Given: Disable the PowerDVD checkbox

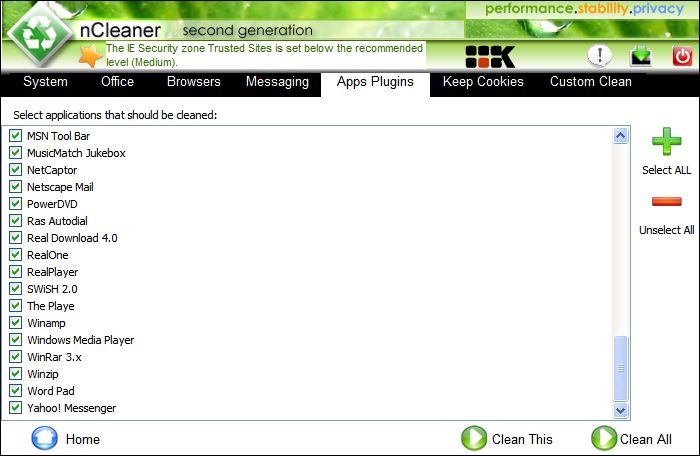Looking at the screenshot, I should tap(16, 203).
